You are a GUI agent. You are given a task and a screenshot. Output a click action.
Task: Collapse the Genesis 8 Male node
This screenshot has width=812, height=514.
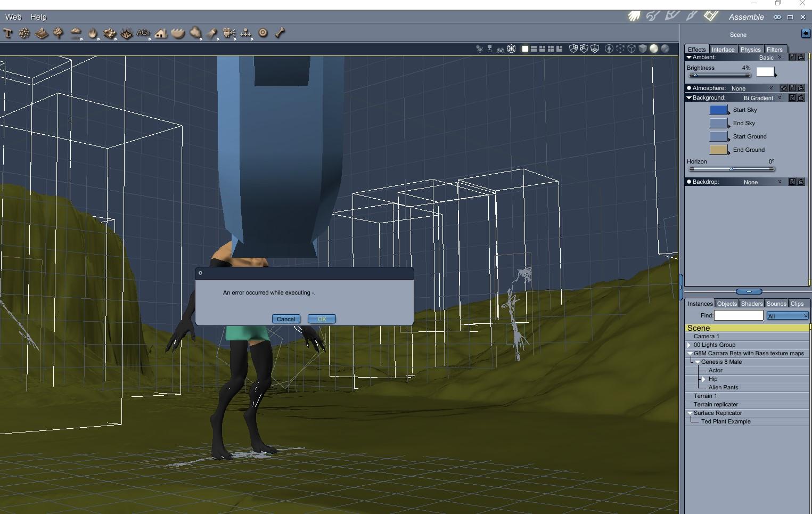(698, 362)
